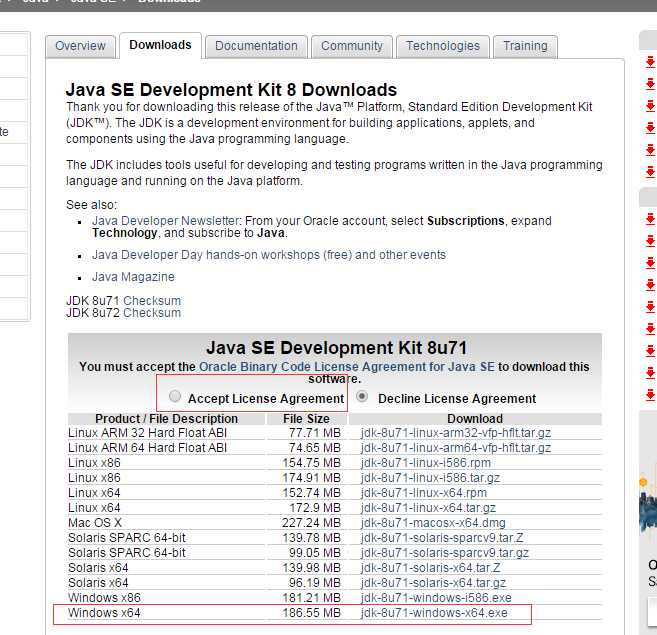Download jdk-8u71-solaris-x64.tar.gz

pos(433,583)
